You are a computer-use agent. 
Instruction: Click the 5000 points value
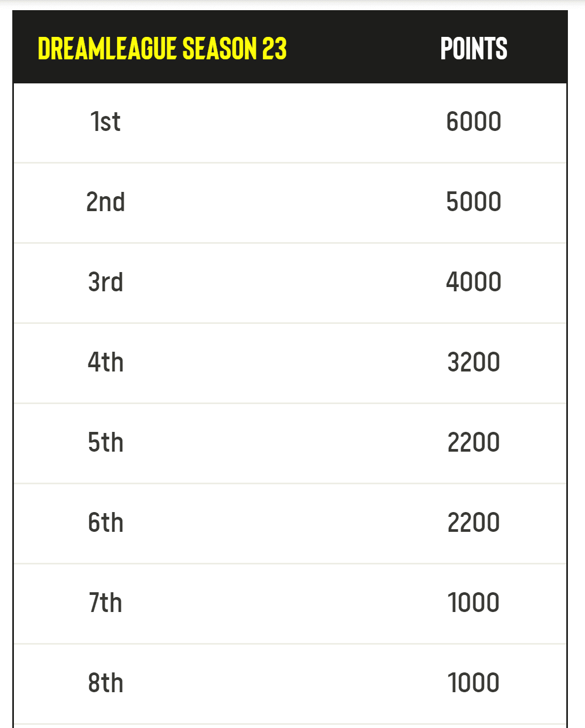tap(473, 202)
